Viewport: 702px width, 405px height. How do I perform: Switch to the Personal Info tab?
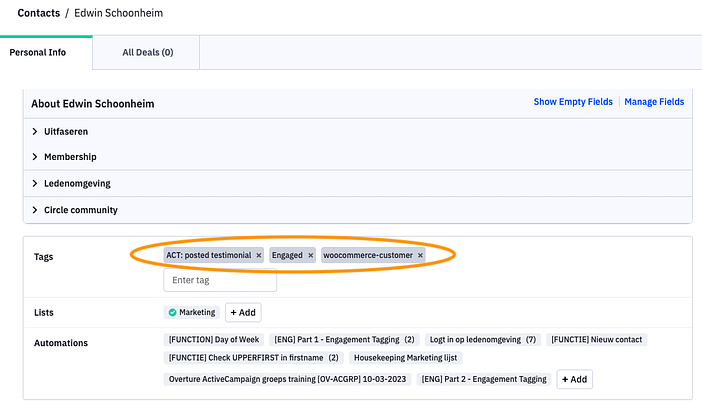coord(38,52)
